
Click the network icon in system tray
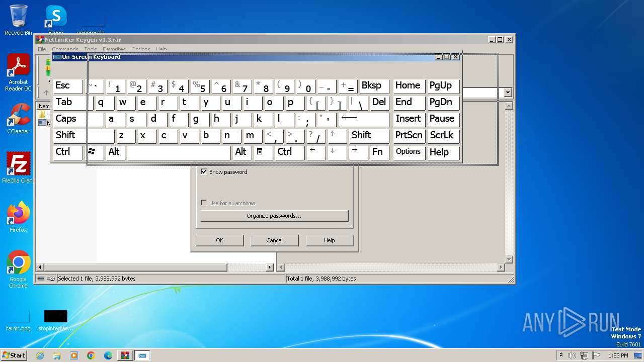tap(585, 355)
